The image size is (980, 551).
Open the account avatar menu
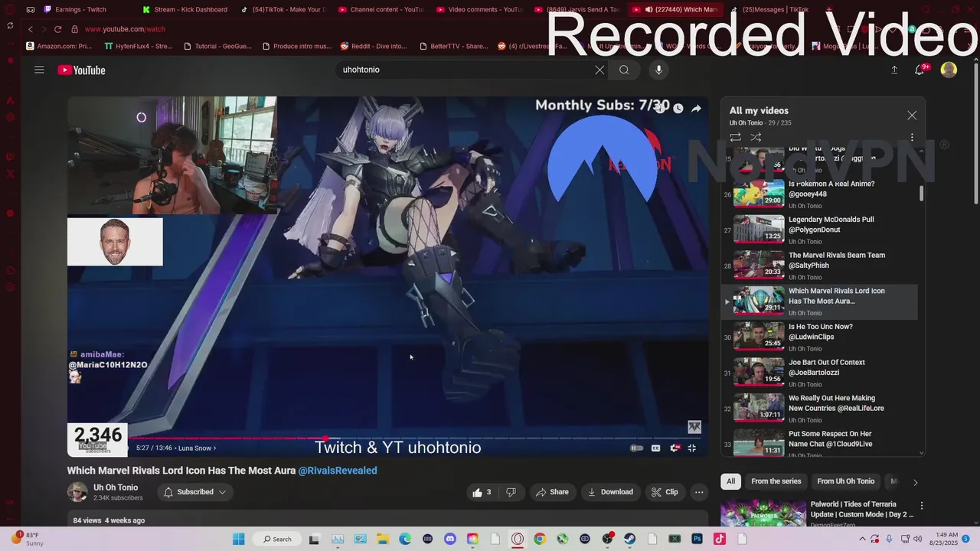[949, 70]
